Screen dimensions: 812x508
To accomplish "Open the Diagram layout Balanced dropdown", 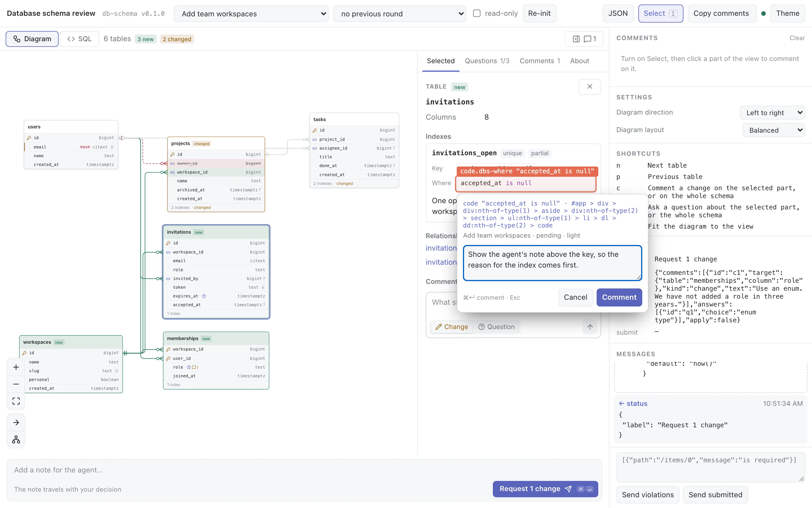I will coord(774,130).
